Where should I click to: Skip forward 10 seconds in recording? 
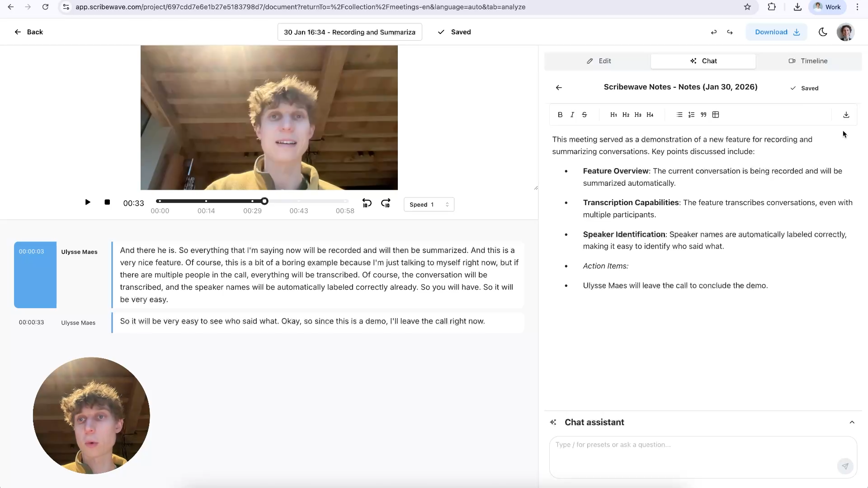point(386,203)
